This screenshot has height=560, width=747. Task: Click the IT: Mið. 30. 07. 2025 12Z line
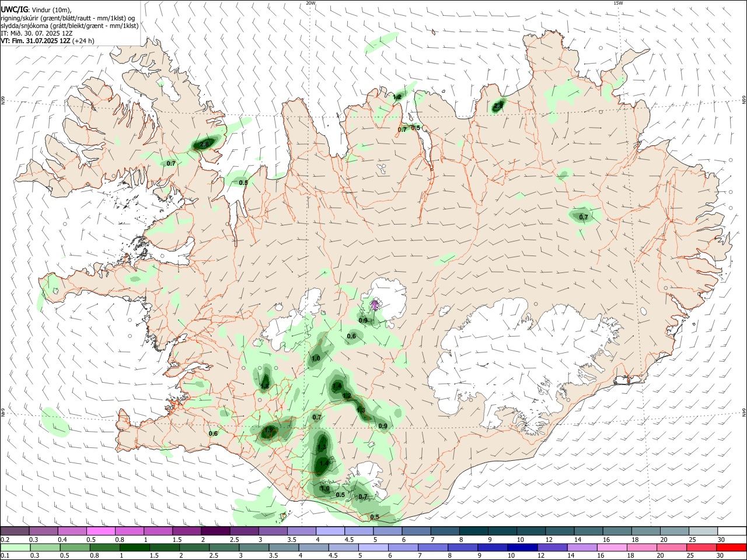click(36, 33)
